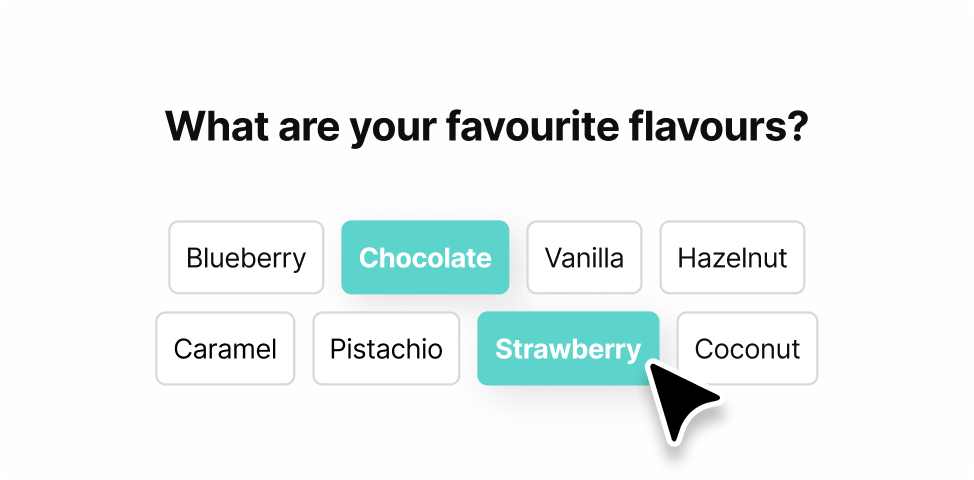Screen dimensions: 974x480
Task: Add Coconut to selected flavours
Action: point(747,349)
